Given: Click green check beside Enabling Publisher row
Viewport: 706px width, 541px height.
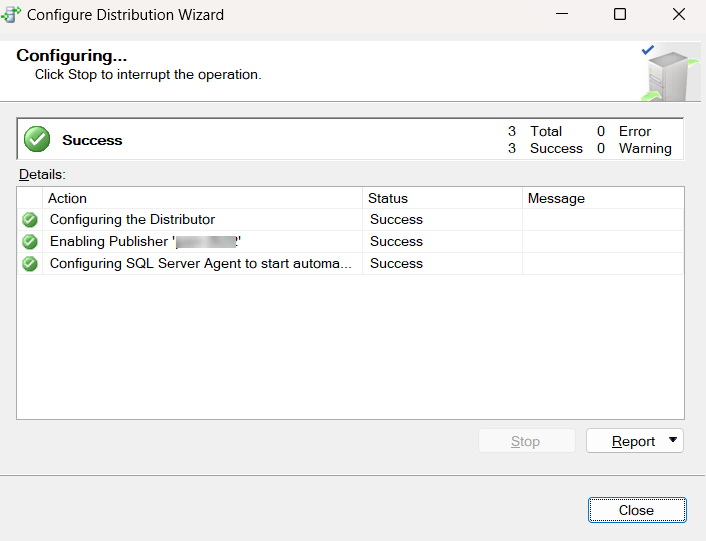Looking at the screenshot, I should pos(30,242).
